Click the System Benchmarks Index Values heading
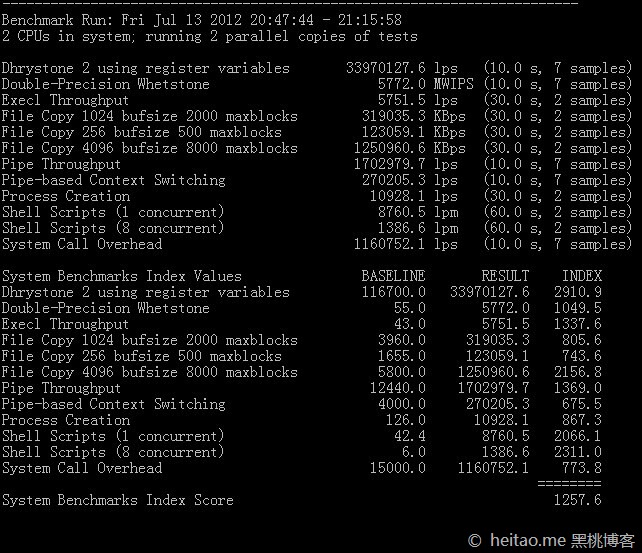Image resolution: width=642 pixels, height=553 pixels. click(x=122, y=276)
